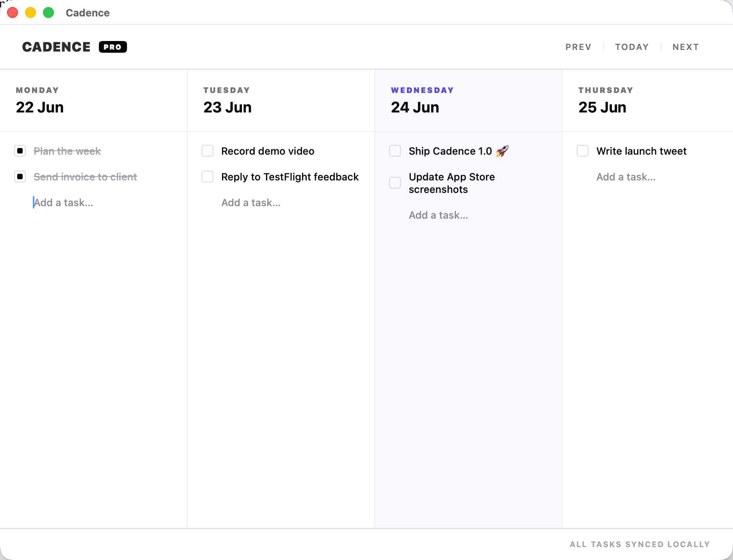Click the All Tasks Synced Locally status
733x560 pixels.
tap(640, 544)
